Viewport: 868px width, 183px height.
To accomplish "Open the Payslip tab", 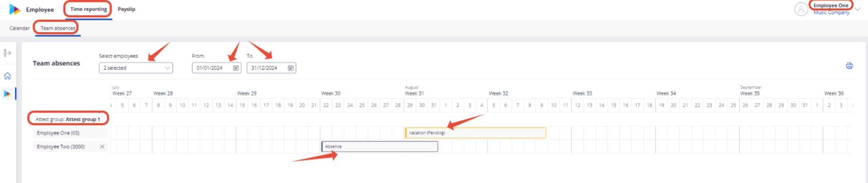I will [126, 9].
